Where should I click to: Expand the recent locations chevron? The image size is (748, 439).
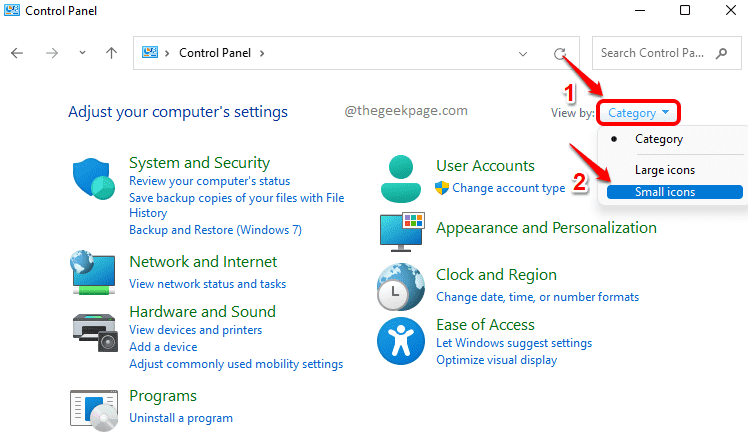click(81, 54)
